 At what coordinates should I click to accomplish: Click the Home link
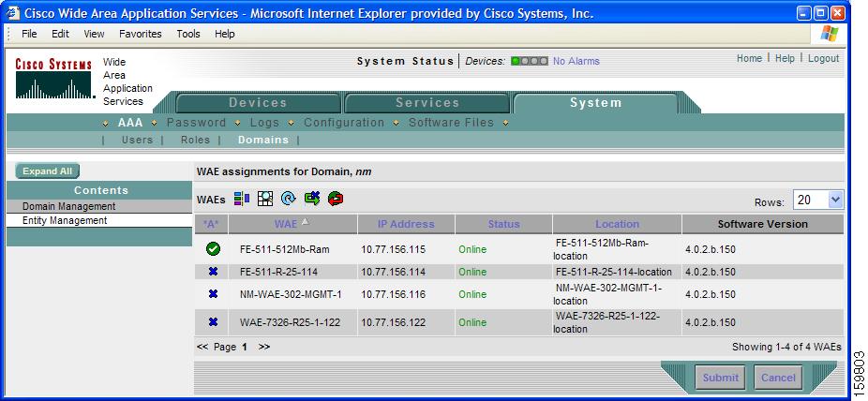coord(749,58)
